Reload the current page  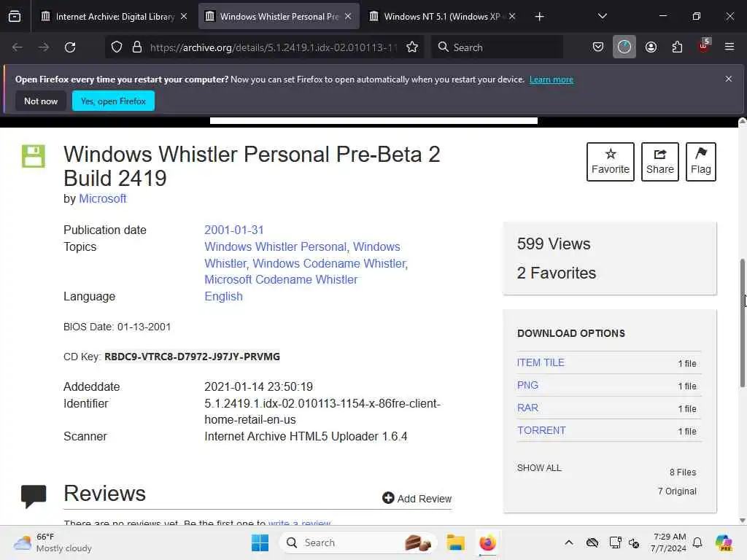[x=70, y=47]
